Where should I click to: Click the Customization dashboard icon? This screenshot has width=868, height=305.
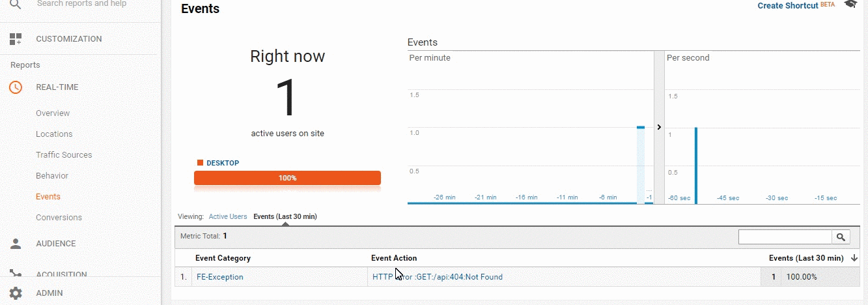(16, 39)
